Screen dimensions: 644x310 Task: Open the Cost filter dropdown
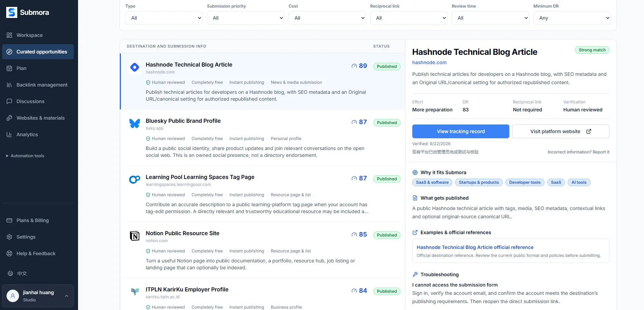[x=327, y=18]
